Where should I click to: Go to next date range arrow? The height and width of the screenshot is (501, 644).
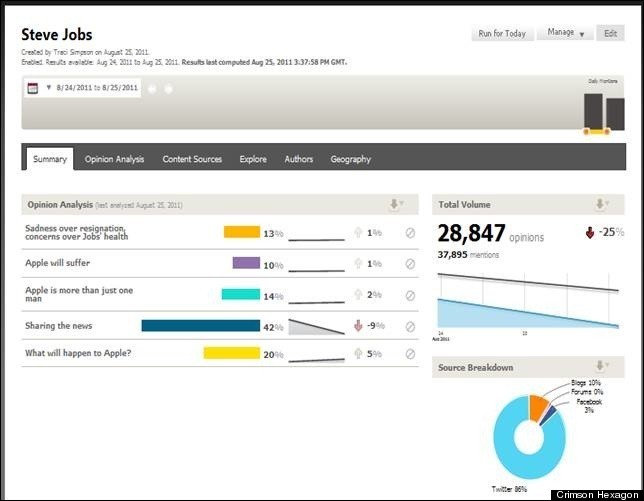click(168, 89)
